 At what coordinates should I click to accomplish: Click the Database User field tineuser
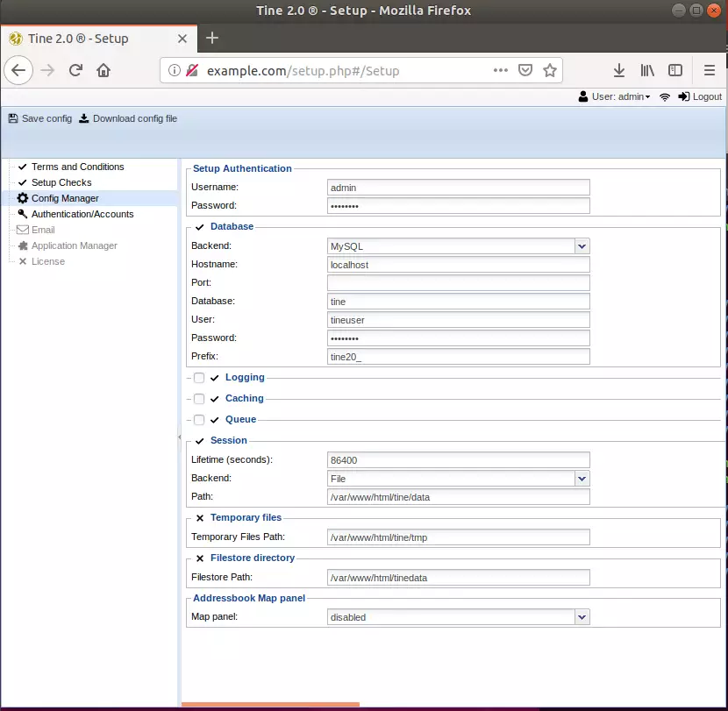point(458,320)
